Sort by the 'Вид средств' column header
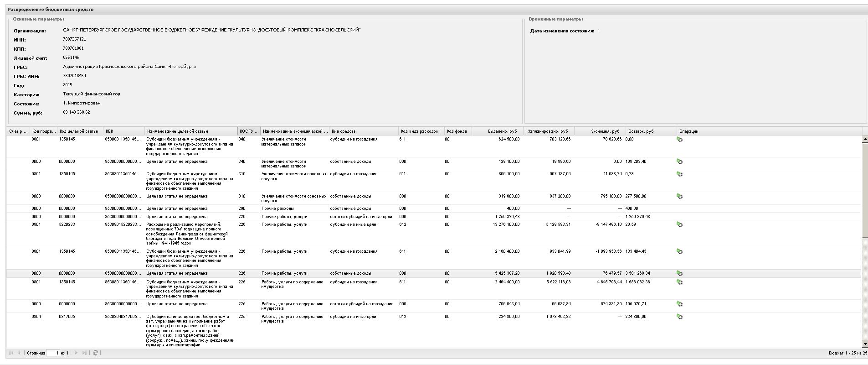Screen dimensions: 868x365 (x=364, y=131)
